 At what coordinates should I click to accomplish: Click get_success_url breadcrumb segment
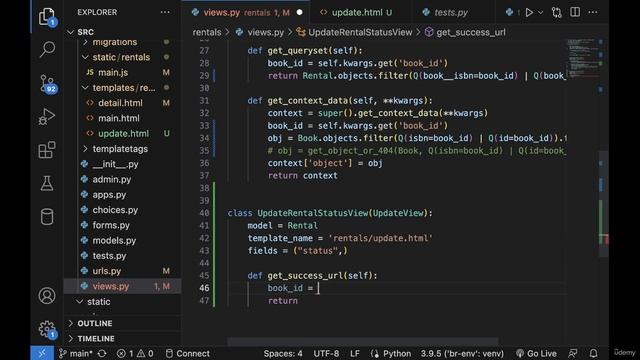[465, 32]
